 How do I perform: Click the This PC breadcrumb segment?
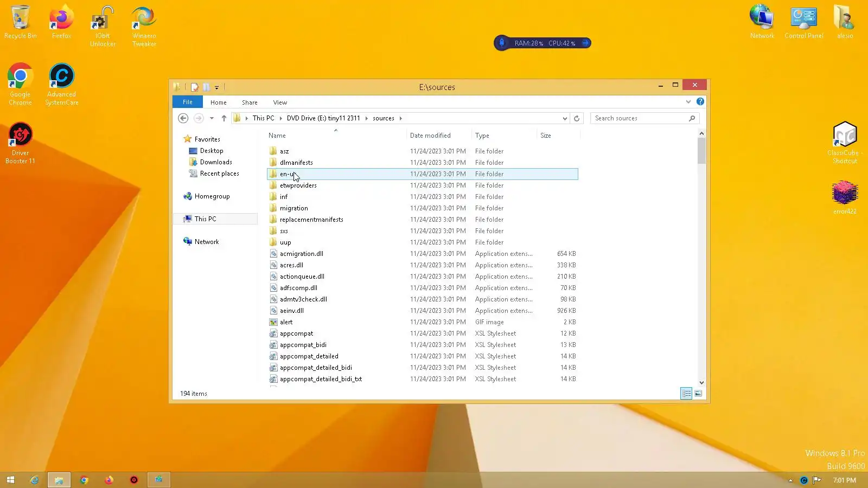click(x=263, y=118)
